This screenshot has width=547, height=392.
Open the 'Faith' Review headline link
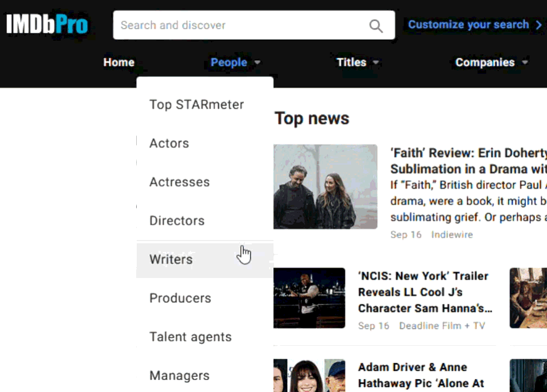(468, 161)
